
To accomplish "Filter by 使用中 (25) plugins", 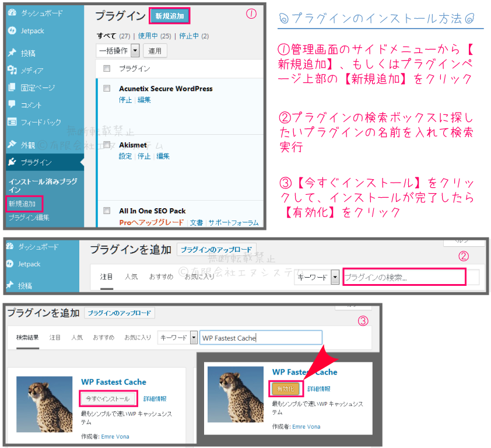I will point(155,36).
